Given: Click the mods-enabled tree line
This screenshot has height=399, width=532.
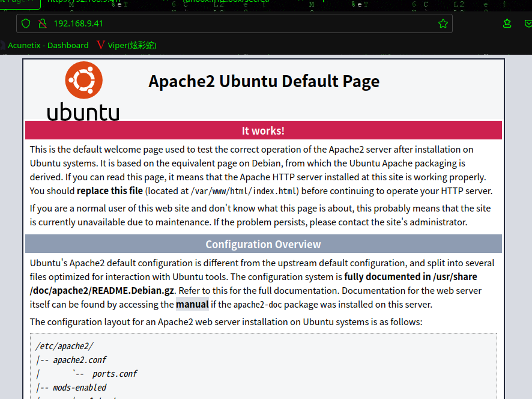Looking at the screenshot, I should 71,388.
